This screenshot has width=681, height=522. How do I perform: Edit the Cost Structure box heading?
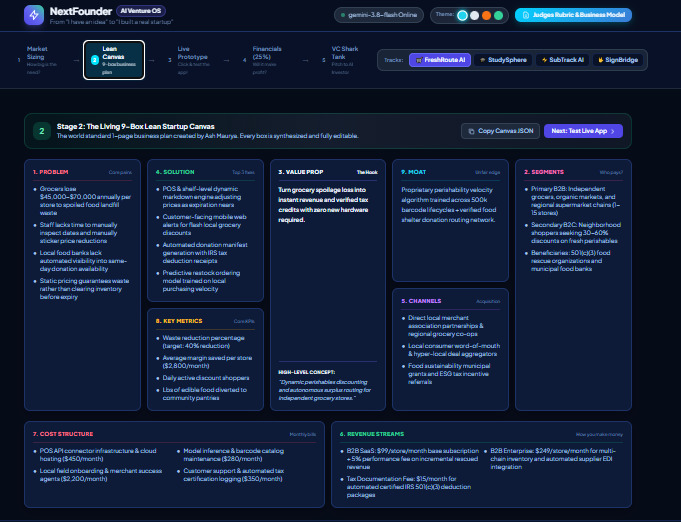point(63,434)
